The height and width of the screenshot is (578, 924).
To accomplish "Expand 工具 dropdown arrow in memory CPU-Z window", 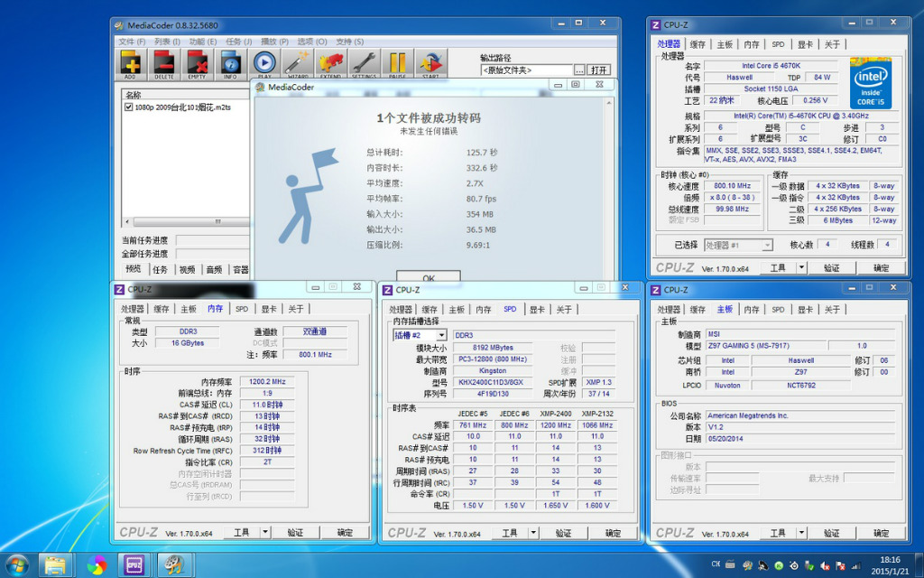I will pyautogui.click(x=265, y=533).
